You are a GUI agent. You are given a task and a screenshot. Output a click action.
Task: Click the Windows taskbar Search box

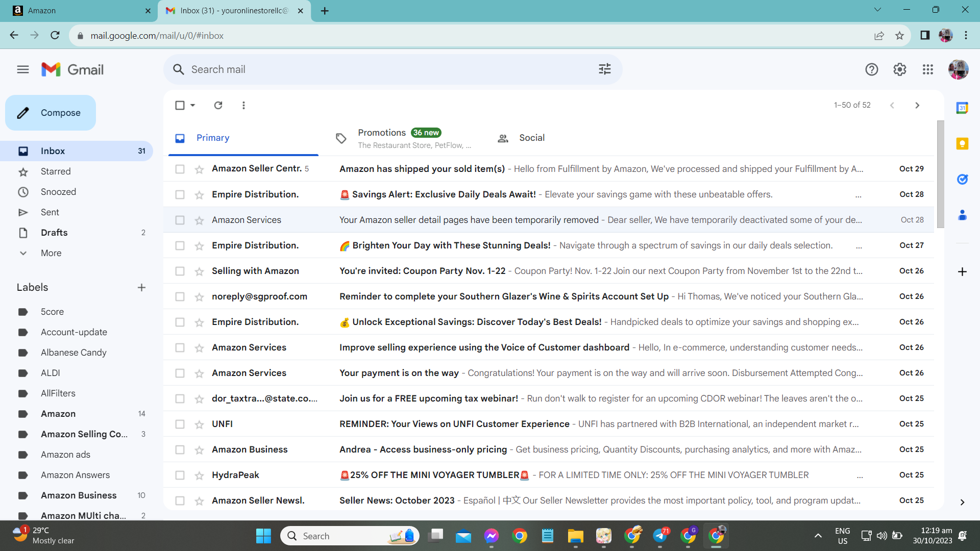click(x=350, y=536)
